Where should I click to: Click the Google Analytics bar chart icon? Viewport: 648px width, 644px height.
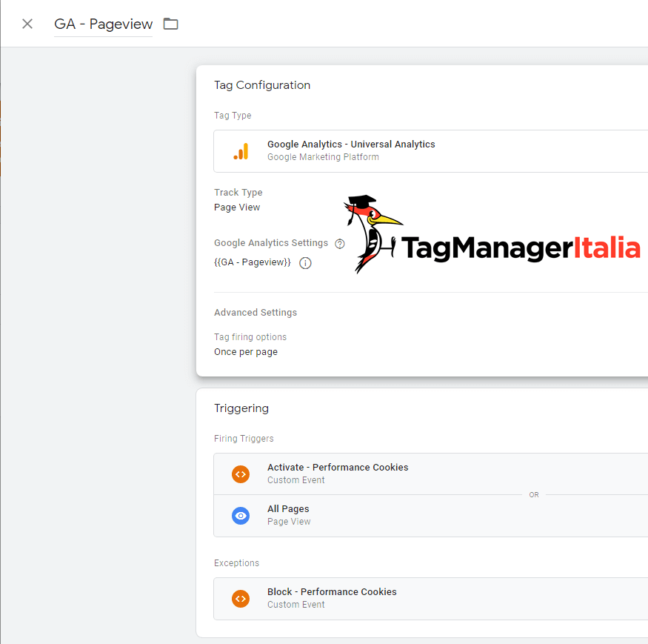coord(241,151)
